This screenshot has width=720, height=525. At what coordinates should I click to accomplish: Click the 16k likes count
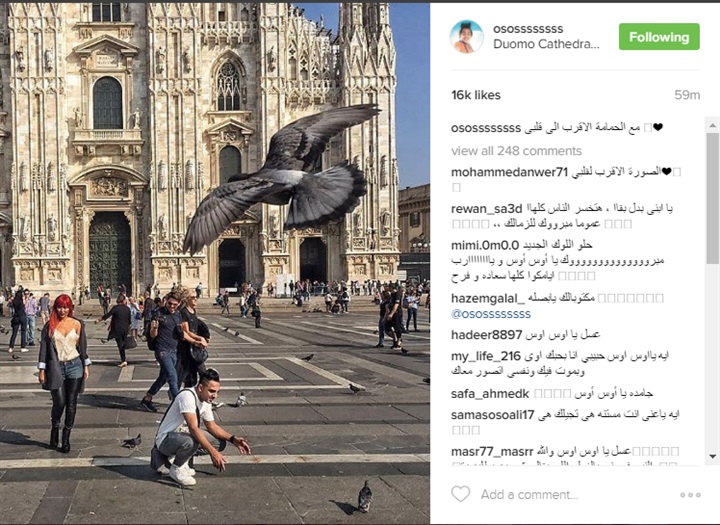(x=476, y=95)
